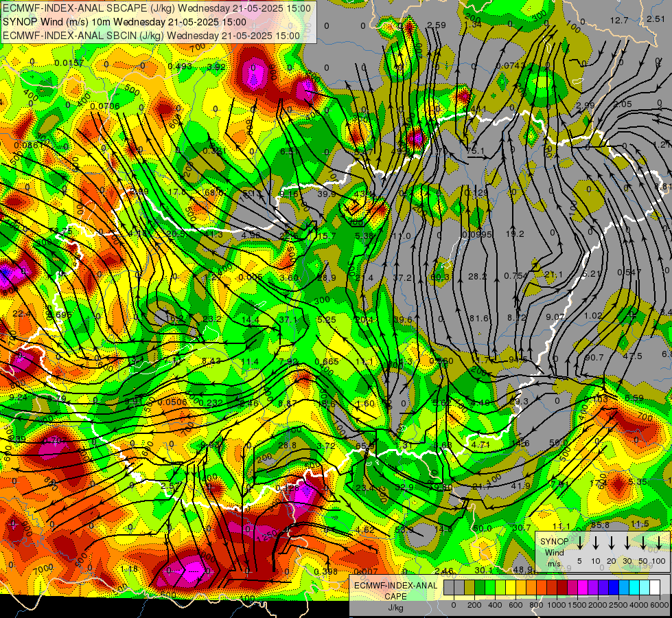Click the map value '0.0506'
This screenshot has height=618, width=672.
(x=172, y=402)
